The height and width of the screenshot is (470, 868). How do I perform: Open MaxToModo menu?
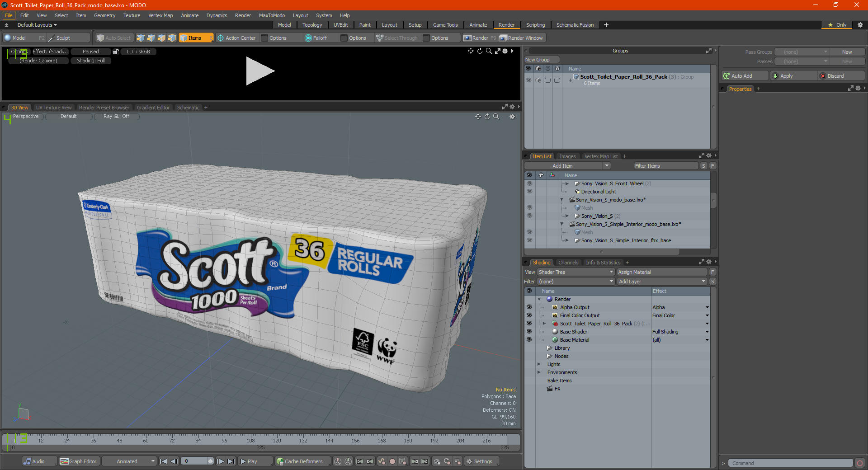[x=272, y=15]
